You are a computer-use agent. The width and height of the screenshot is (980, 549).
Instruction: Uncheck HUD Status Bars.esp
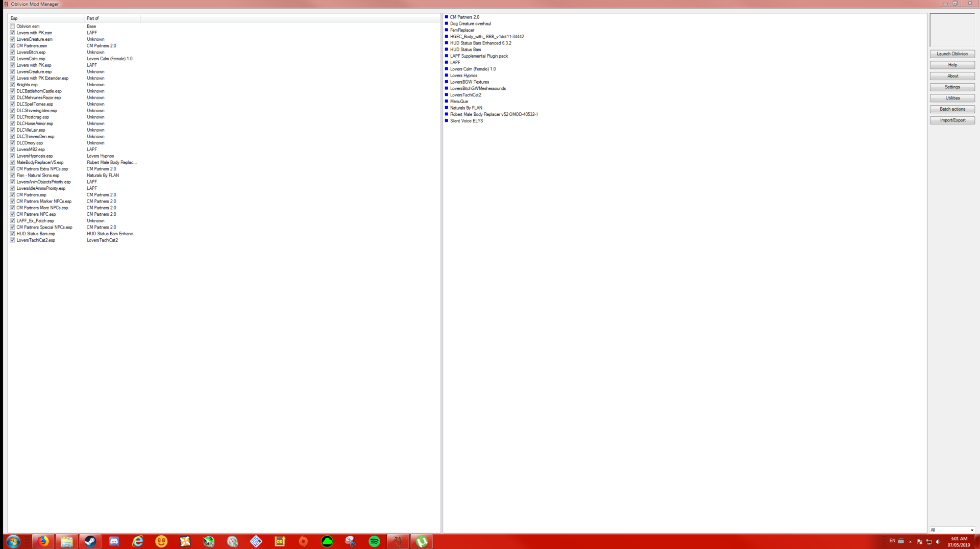(x=12, y=234)
